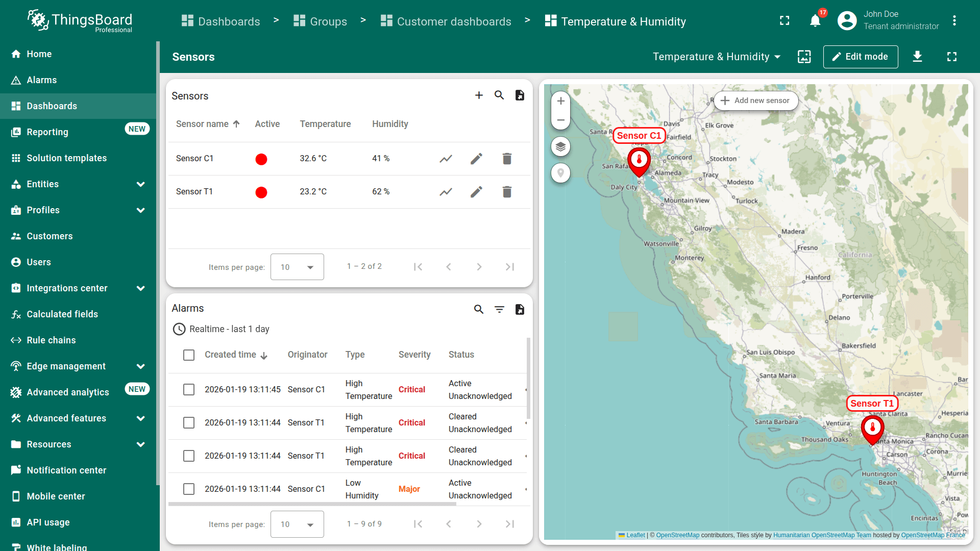Open chart icon for Sensor C1 row

pos(446,159)
